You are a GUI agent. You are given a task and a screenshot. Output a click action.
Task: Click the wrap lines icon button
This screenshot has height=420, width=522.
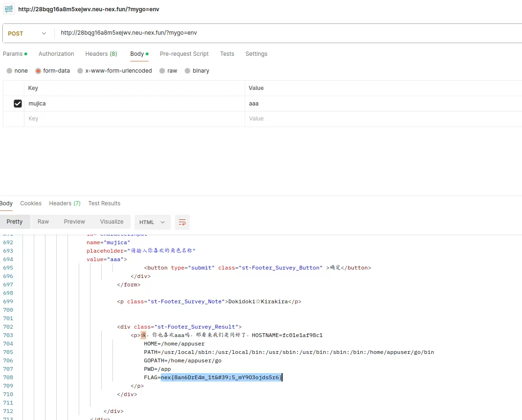tap(182, 222)
